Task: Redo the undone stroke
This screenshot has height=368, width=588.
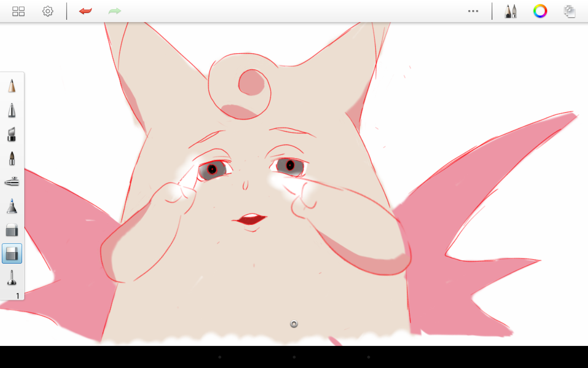Action: (x=114, y=11)
